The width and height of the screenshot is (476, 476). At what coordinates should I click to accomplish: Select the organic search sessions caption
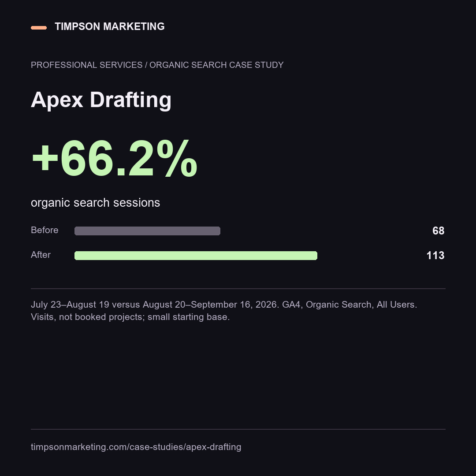(x=95, y=202)
